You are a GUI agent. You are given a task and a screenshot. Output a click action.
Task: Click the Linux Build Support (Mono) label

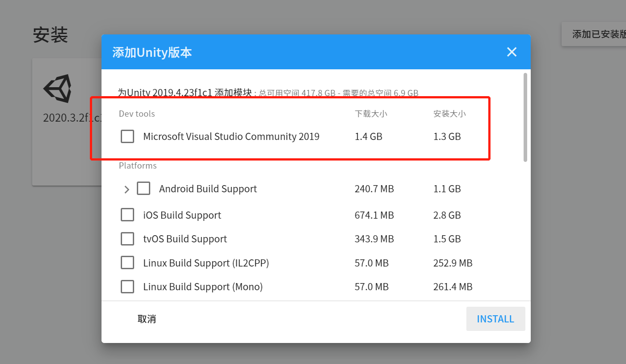coord(203,287)
